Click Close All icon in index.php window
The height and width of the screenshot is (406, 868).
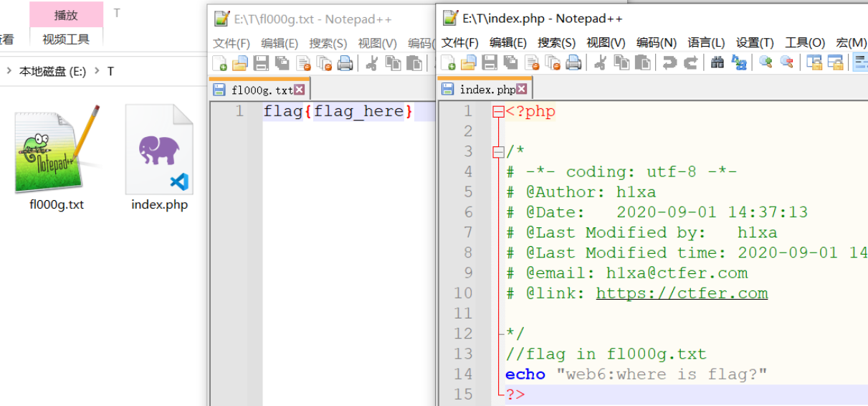pos(553,63)
